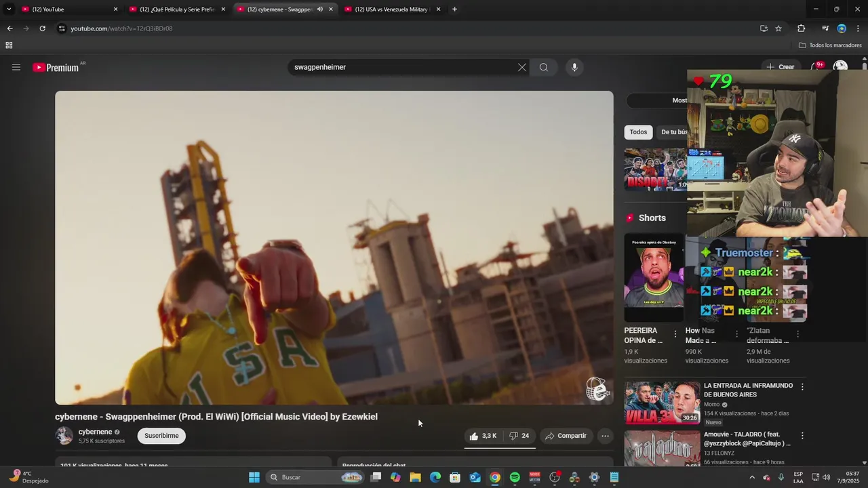Switch to the (12) YouTube tab

click(69, 9)
